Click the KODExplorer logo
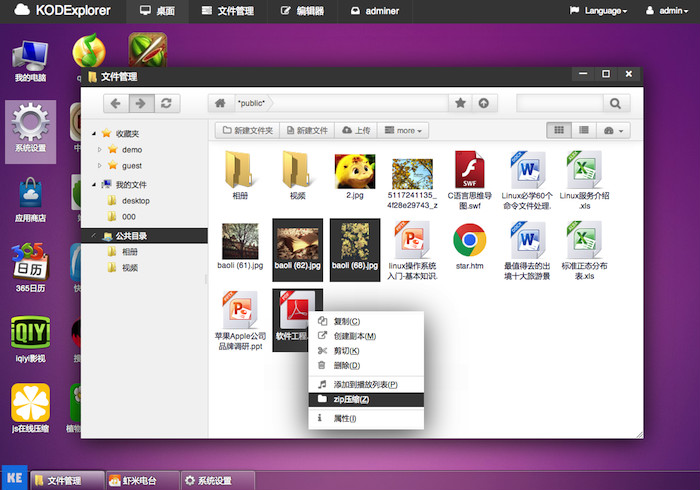Image resolution: width=700 pixels, height=490 pixels. coord(62,10)
